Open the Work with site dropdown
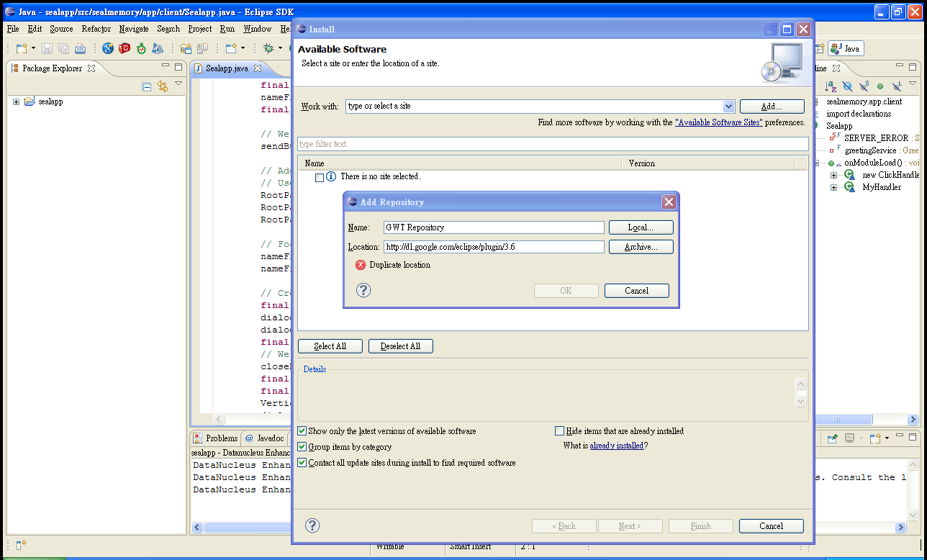The width and height of the screenshot is (927, 560). click(731, 106)
